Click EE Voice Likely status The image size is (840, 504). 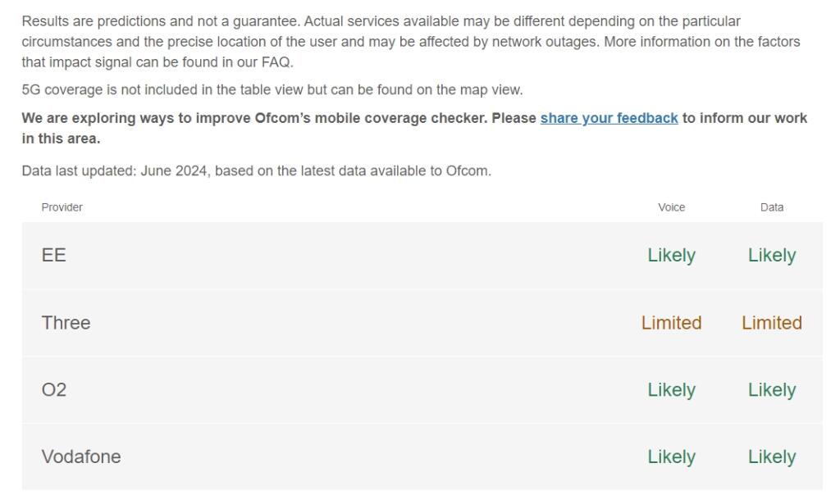pos(671,255)
